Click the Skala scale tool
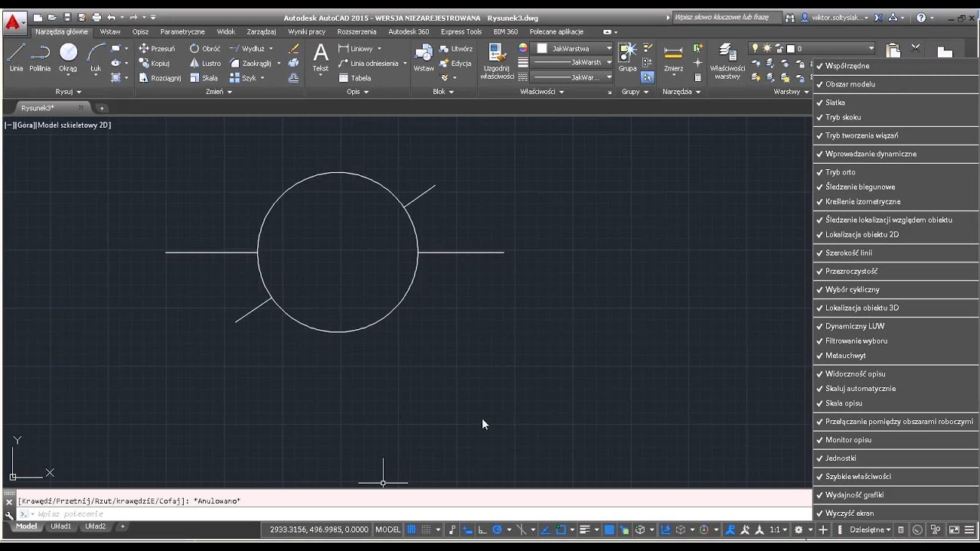This screenshot has width=980, height=551. point(204,77)
